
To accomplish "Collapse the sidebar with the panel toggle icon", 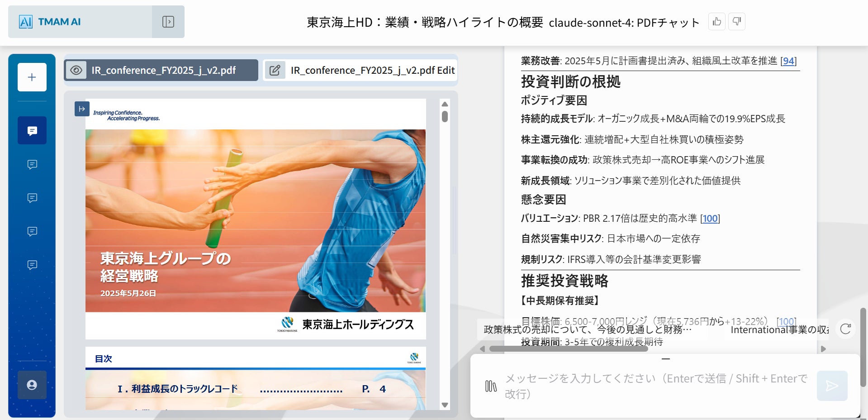I will (x=168, y=22).
